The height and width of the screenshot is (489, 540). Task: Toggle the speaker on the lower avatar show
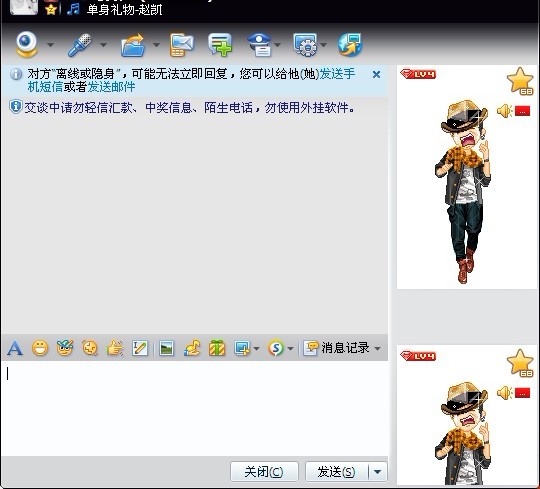[x=505, y=393]
